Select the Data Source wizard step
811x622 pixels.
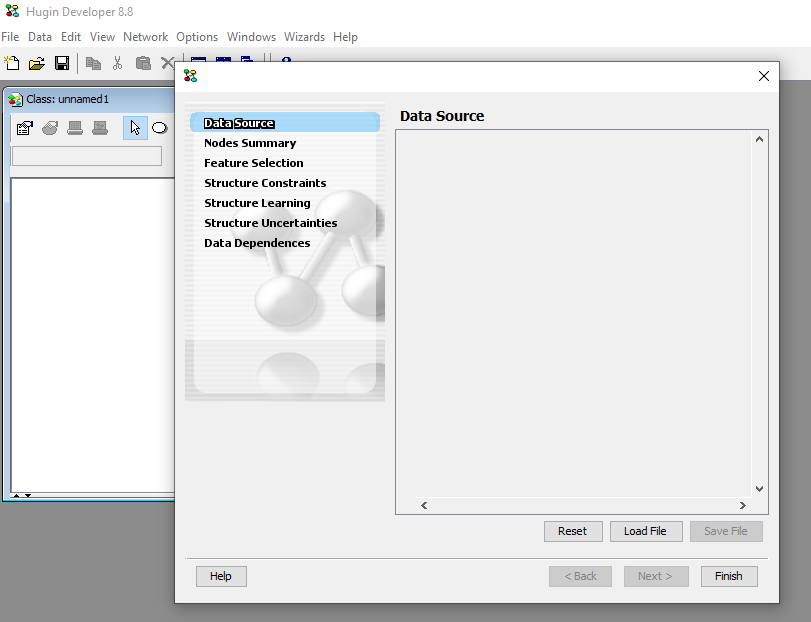pyautogui.click(x=285, y=123)
